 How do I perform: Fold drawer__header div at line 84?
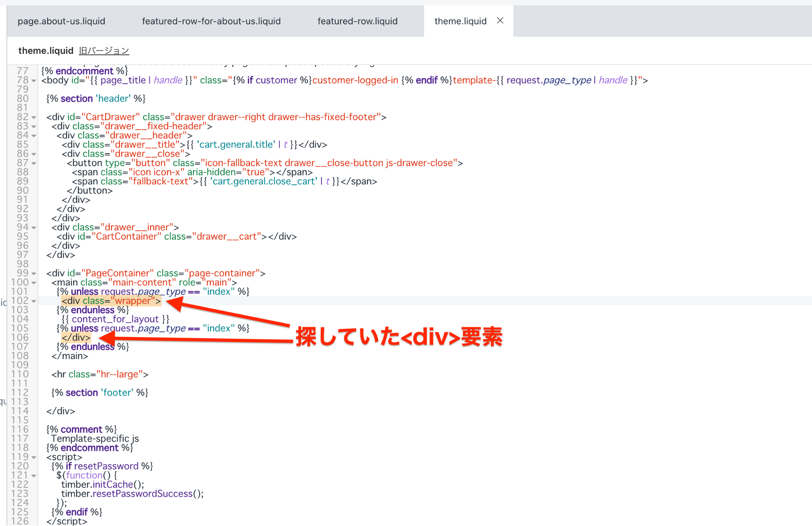(x=34, y=136)
